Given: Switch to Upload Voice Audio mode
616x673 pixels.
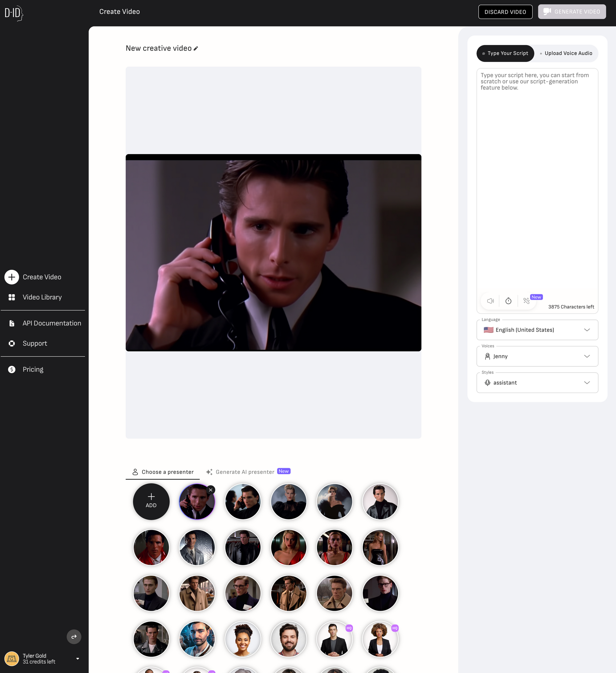Looking at the screenshot, I should (566, 53).
